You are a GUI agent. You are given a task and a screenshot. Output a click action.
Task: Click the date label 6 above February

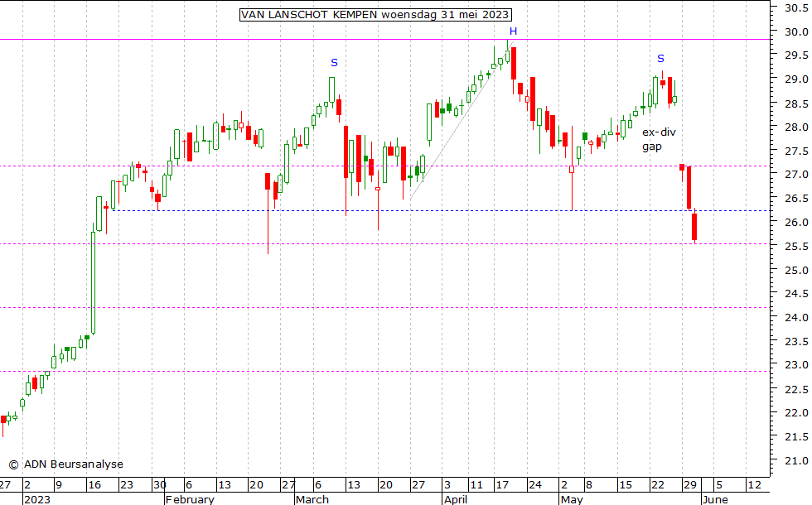[x=189, y=485]
